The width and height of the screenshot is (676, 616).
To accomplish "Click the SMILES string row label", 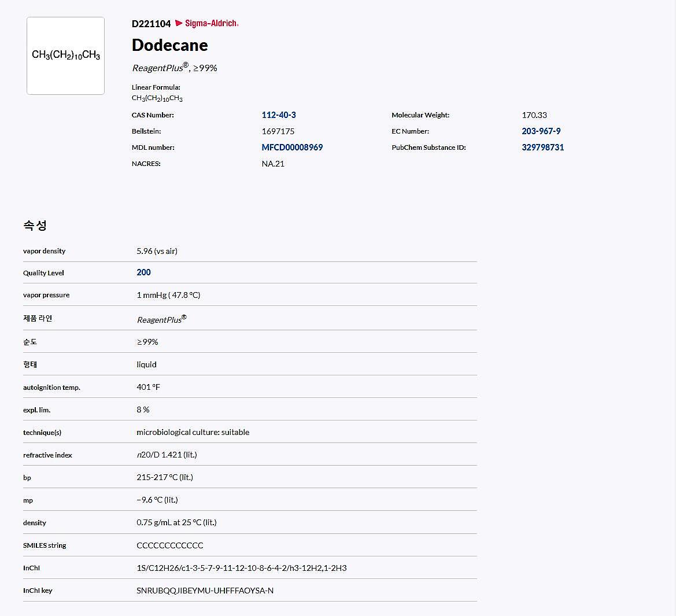I will click(45, 545).
